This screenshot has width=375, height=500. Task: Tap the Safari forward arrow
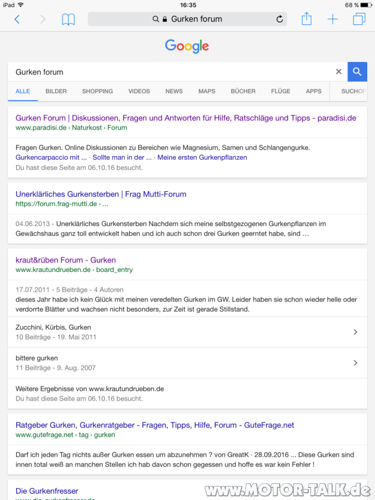43,19
